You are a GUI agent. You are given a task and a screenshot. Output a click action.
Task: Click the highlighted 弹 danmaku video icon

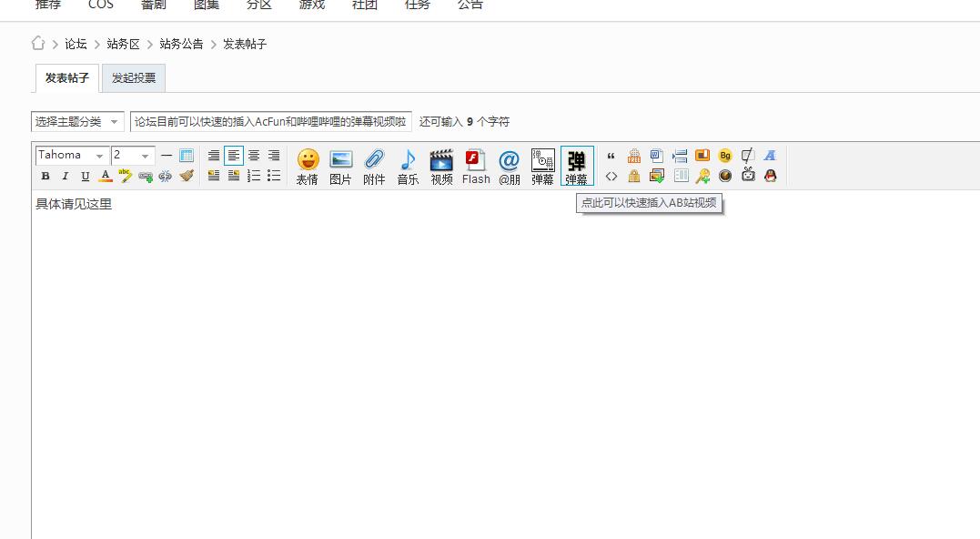tap(577, 166)
